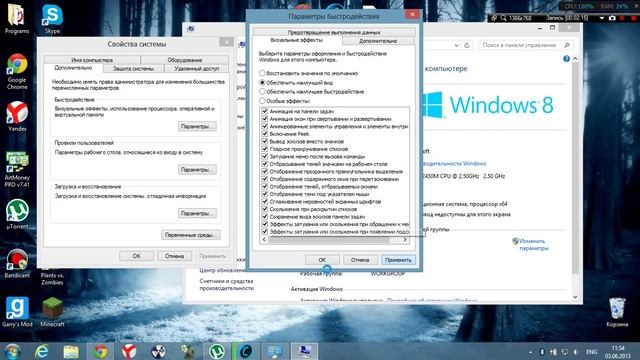Click Параметры under Быстродействие section

197,127
